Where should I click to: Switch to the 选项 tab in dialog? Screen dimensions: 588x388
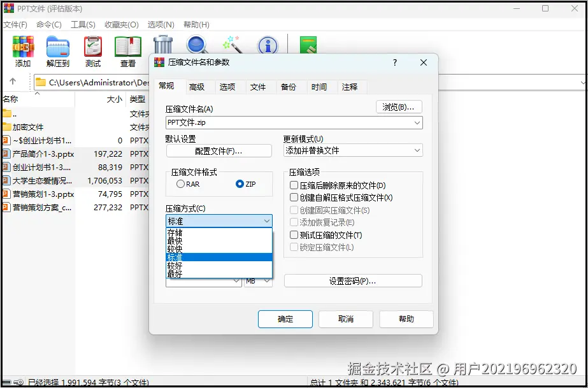pyautogui.click(x=227, y=87)
